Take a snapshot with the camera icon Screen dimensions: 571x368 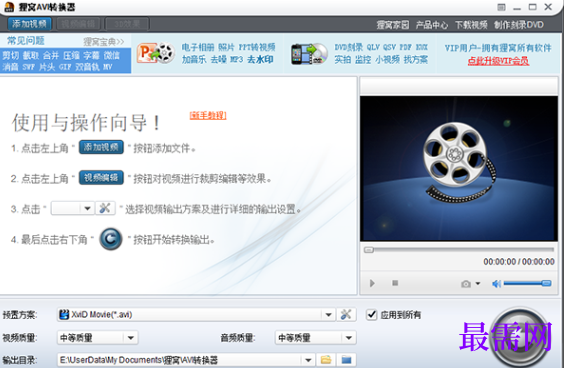coord(466,284)
